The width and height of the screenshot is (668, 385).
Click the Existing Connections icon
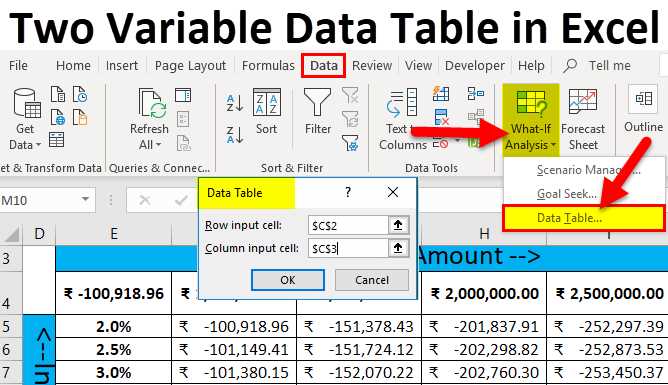pyautogui.click(x=80, y=117)
